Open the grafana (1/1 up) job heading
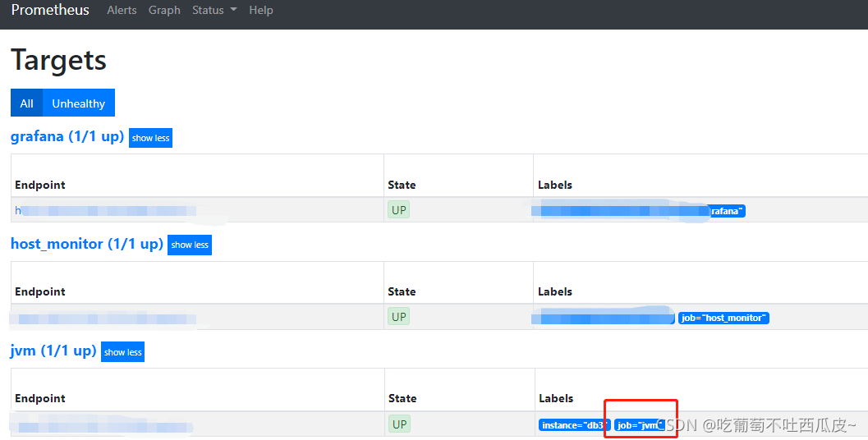868x440 pixels. pyautogui.click(x=67, y=136)
